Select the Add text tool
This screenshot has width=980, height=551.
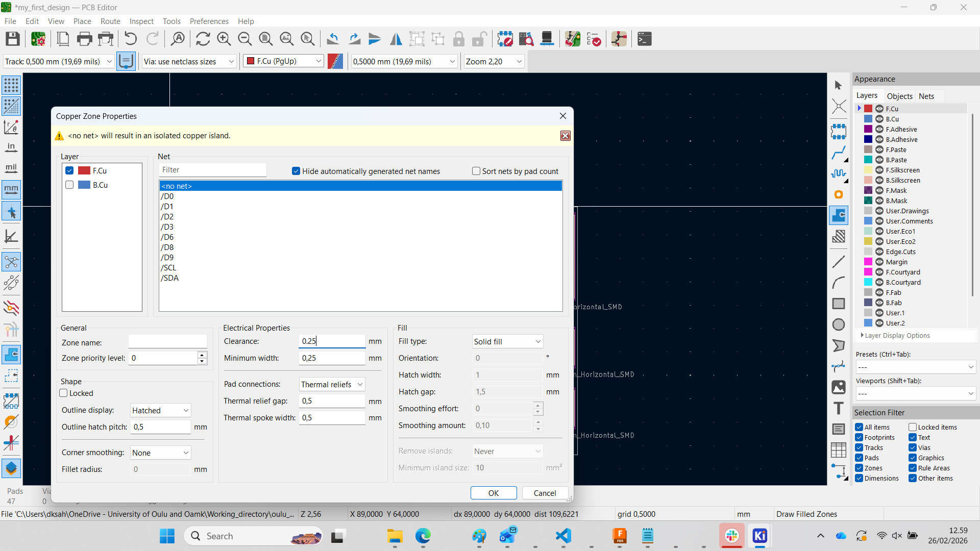[839, 408]
